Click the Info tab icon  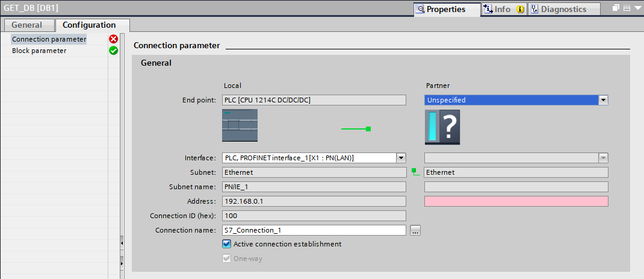[488, 9]
